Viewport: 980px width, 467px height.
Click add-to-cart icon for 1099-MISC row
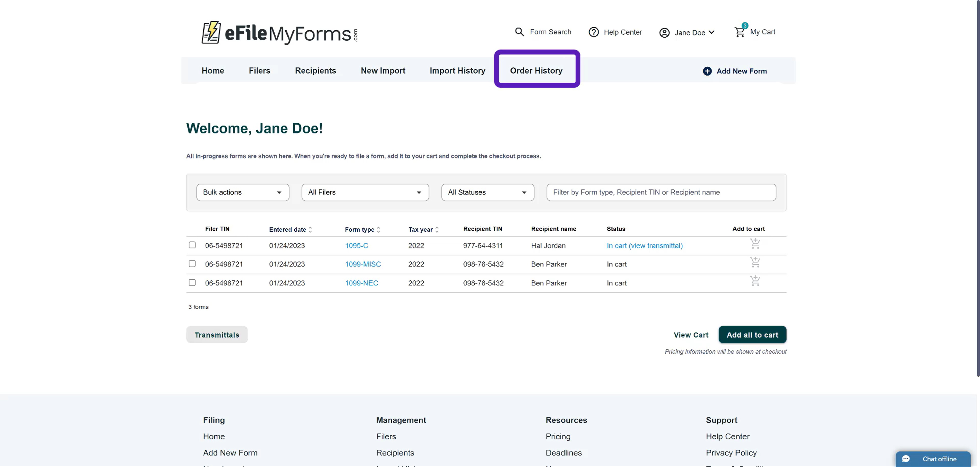tap(755, 262)
